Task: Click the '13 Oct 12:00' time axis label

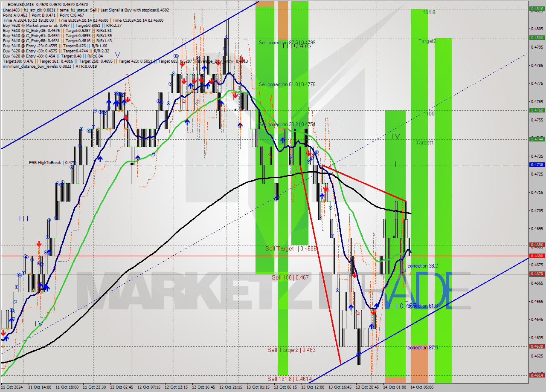Action: point(312,387)
